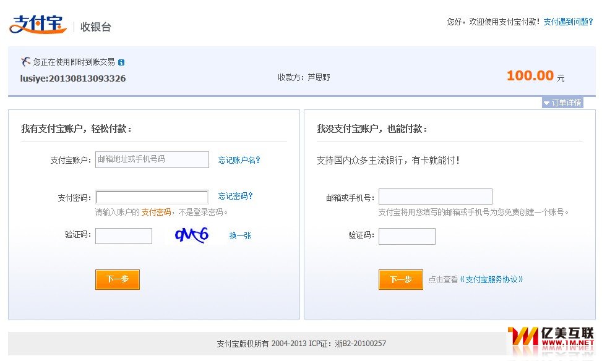Click the 支付宝账户 email or phone field
Screen dimensions: 602x364
click(152, 159)
